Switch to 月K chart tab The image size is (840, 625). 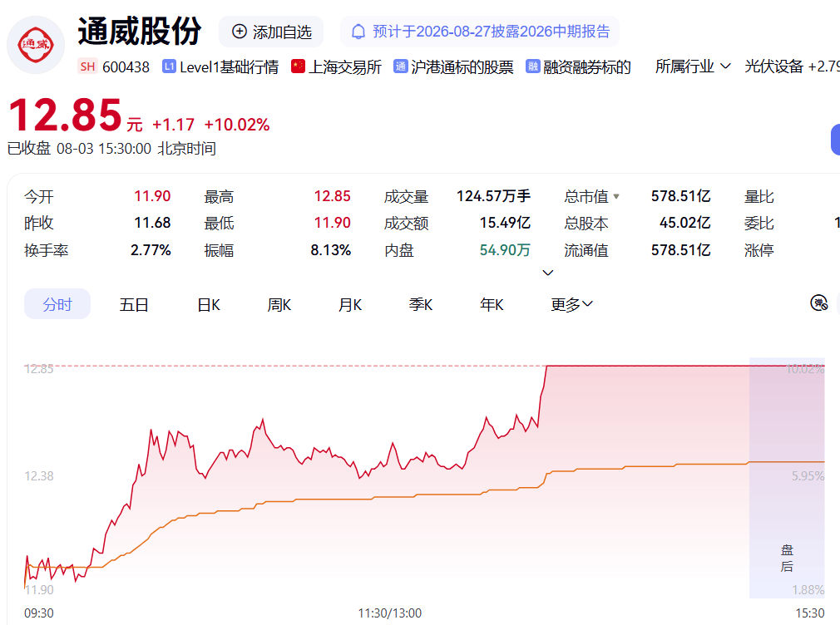[x=350, y=305]
